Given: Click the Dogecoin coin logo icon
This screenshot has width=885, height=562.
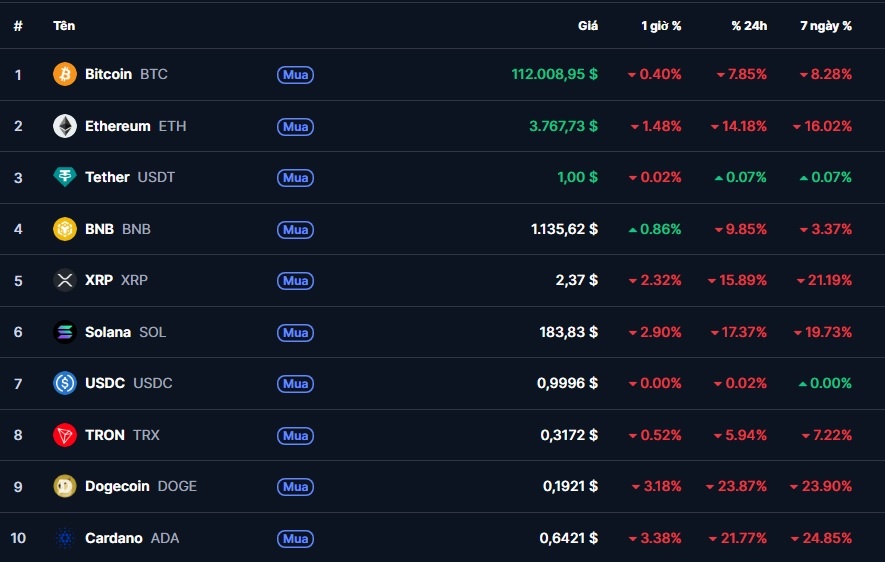Looking at the screenshot, I should point(65,486).
